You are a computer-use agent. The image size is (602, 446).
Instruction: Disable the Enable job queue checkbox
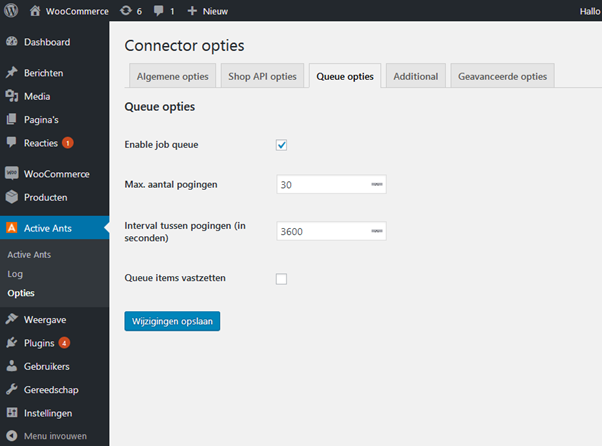(x=281, y=145)
